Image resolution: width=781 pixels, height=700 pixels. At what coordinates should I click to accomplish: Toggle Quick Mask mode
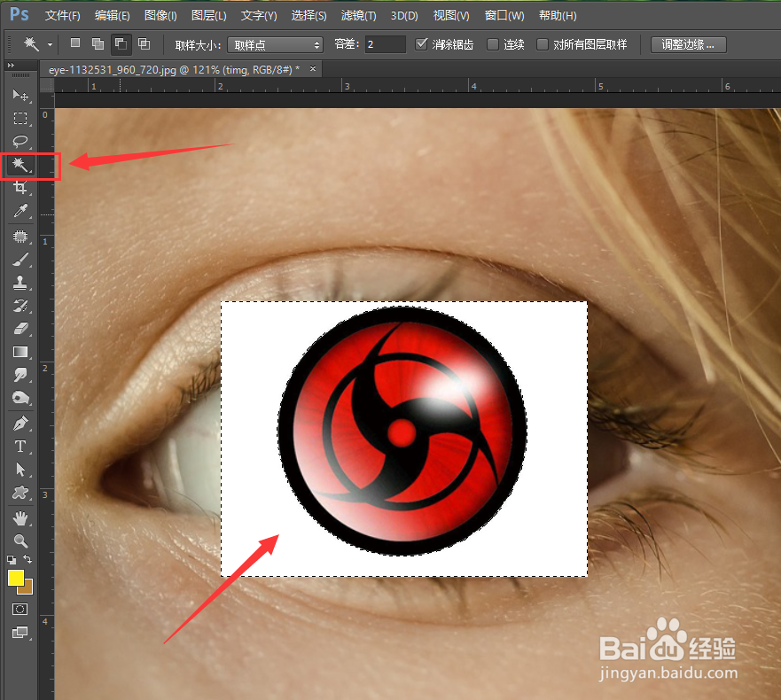point(20,610)
